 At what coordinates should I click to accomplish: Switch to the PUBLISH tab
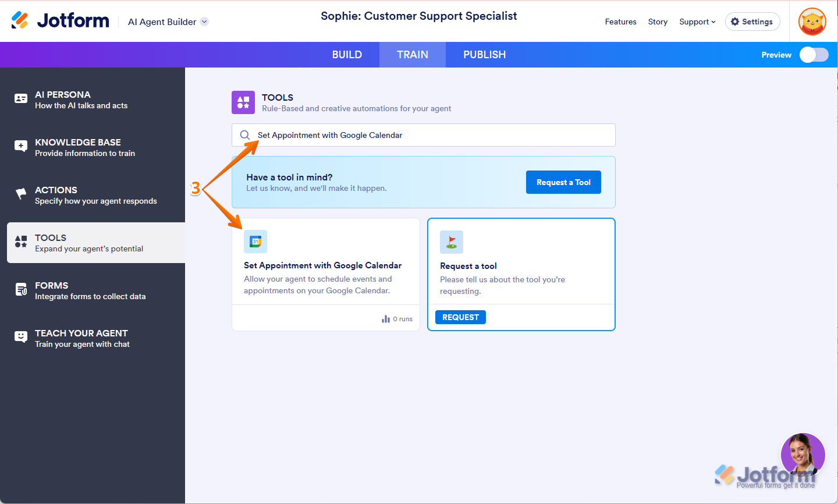(484, 55)
